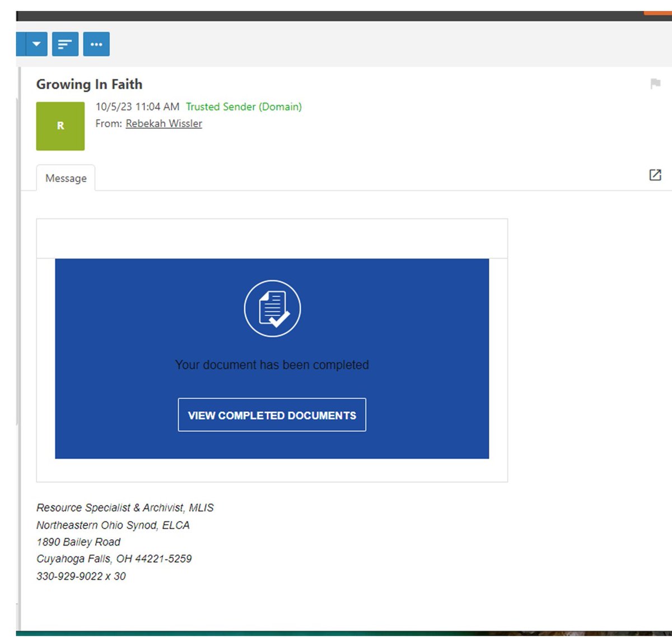Click 'Cuyahoga Falls, OH 44221-5259' line
This screenshot has width=672, height=638.
point(114,558)
